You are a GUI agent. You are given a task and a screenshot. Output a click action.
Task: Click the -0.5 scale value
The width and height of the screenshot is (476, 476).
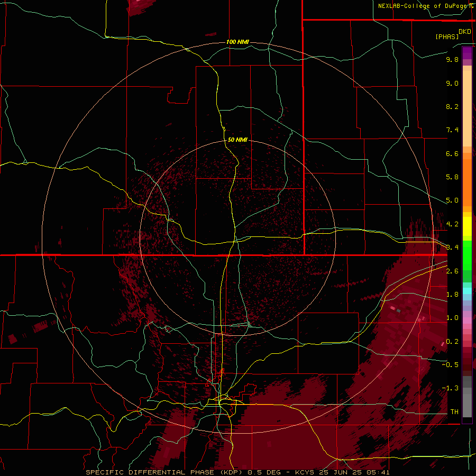pos(450,364)
